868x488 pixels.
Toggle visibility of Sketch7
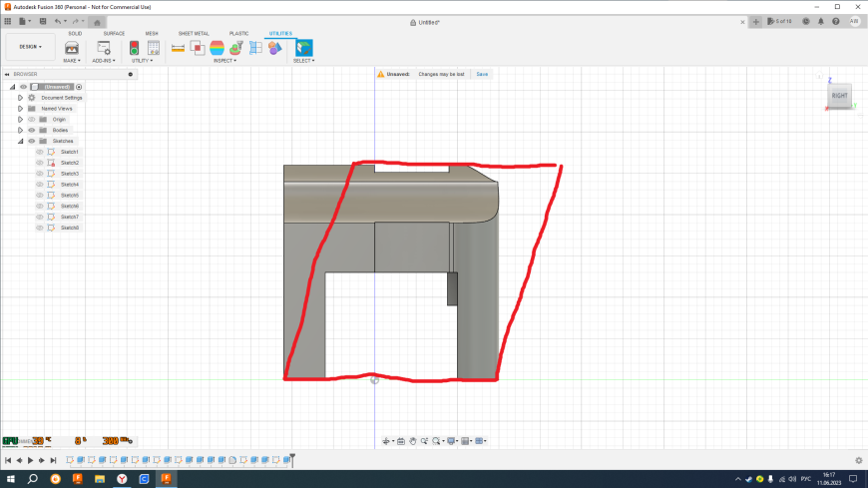pos(39,217)
